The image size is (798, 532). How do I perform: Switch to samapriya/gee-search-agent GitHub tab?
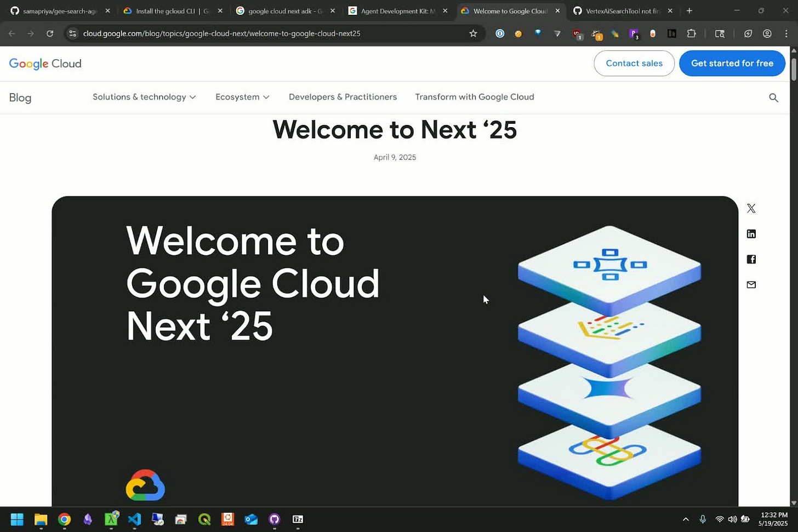pos(60,11)
